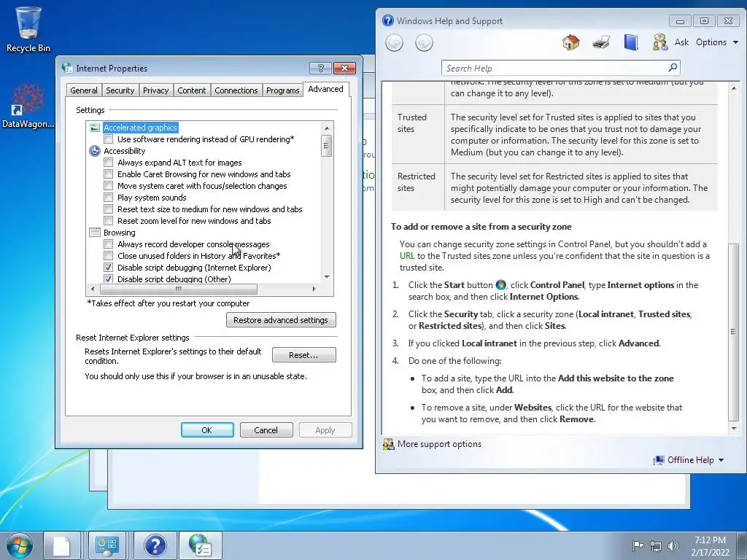Image resolution: width=747 pixels, height=560 pixels.
Task: Click the question mark help button in Internet Properties
Action: [x=321, y=68]
